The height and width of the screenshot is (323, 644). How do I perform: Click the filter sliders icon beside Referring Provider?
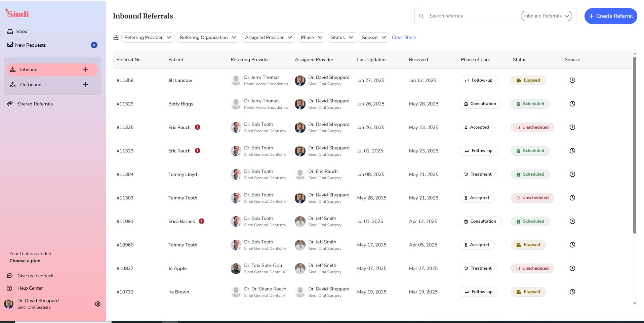116,38
